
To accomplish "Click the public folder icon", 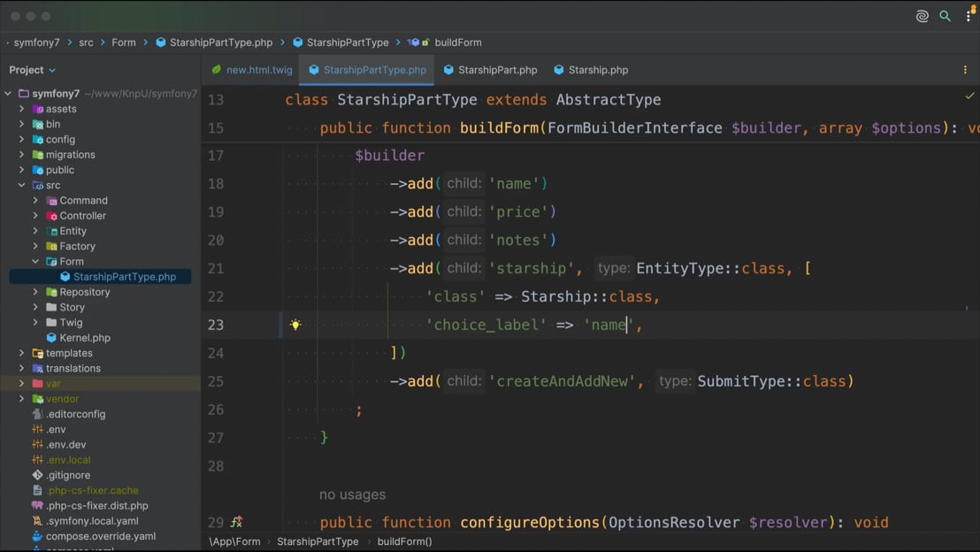I will 37,170.
